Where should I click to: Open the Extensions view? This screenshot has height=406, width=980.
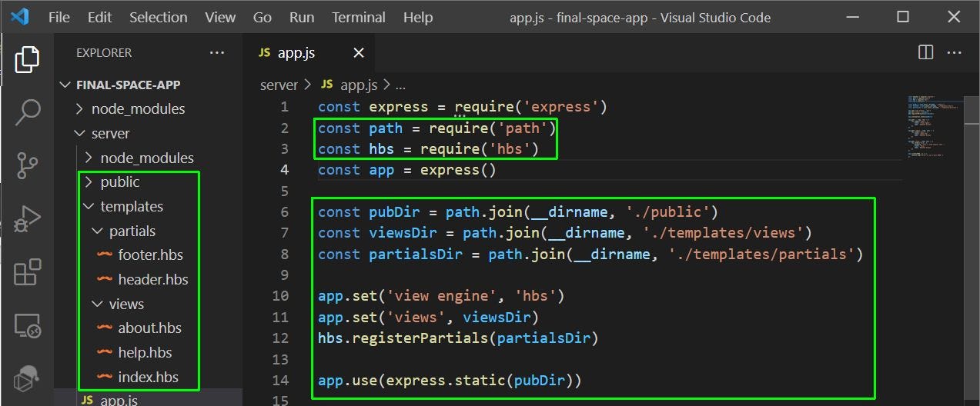pos(27,271)
